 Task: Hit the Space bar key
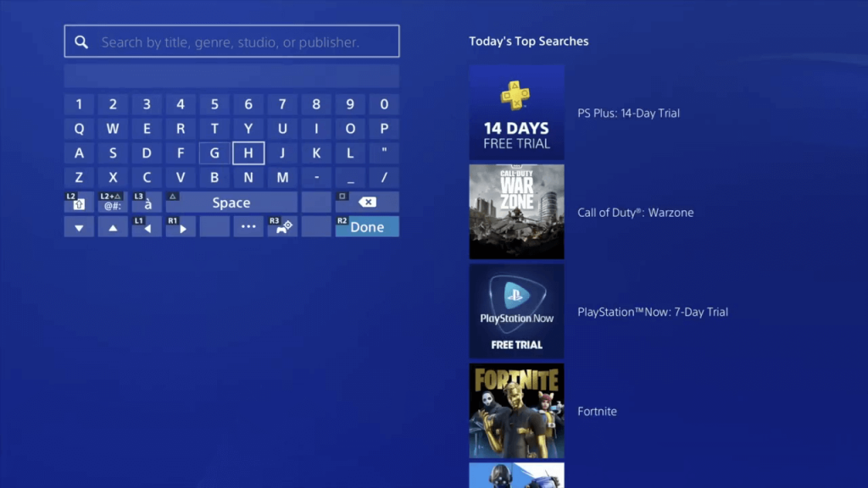[x=231, y=202]
